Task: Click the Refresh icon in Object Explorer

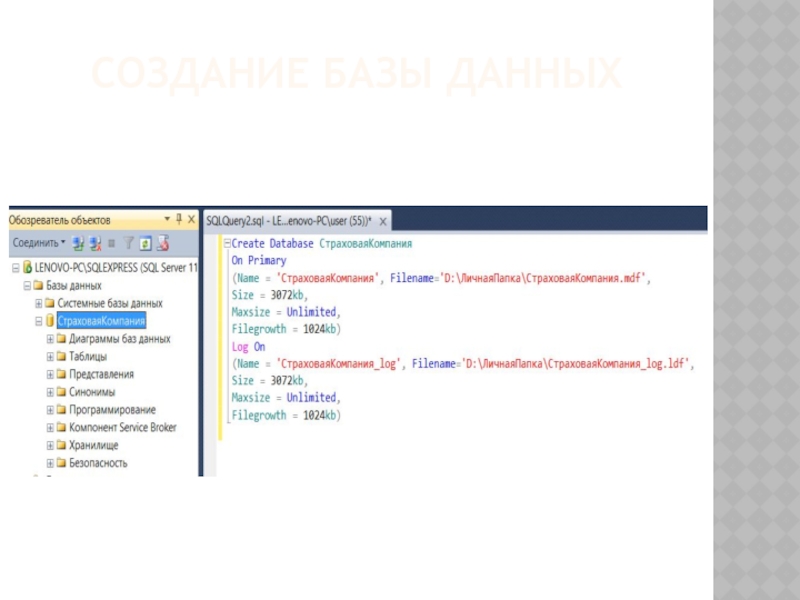Action: tap(145, 243)
